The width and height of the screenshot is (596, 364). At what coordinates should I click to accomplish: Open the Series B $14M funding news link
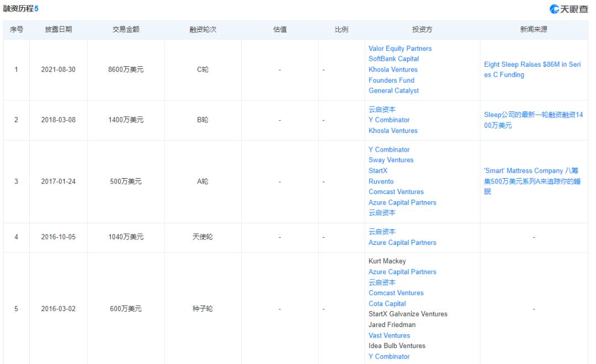pos(532,120)
